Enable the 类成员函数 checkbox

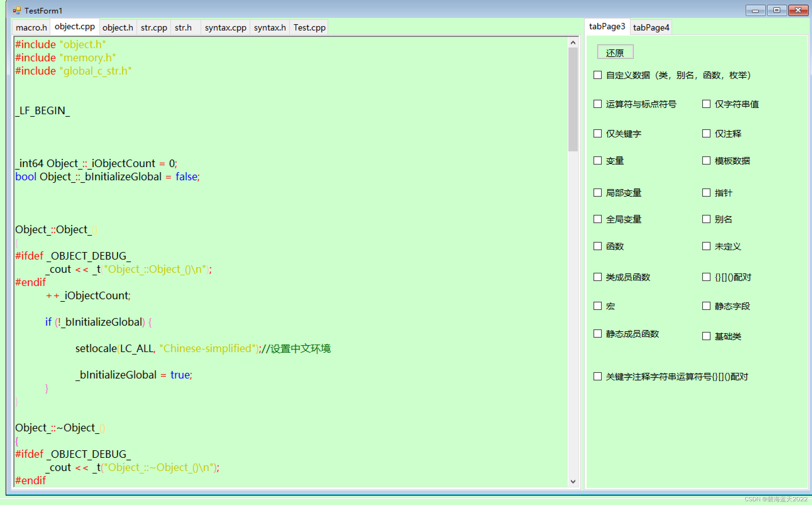pos(598,277)
